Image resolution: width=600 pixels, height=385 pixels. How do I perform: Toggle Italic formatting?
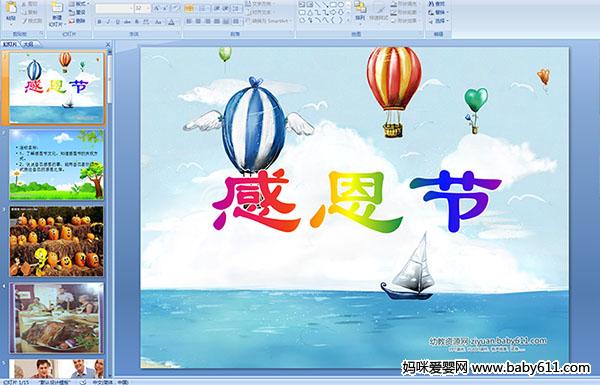click(108, 22)
